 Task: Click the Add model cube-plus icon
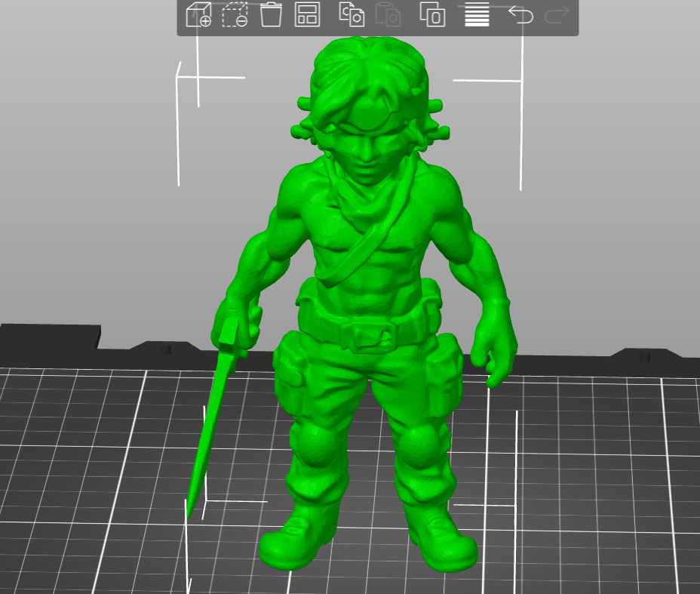[198, 15]
